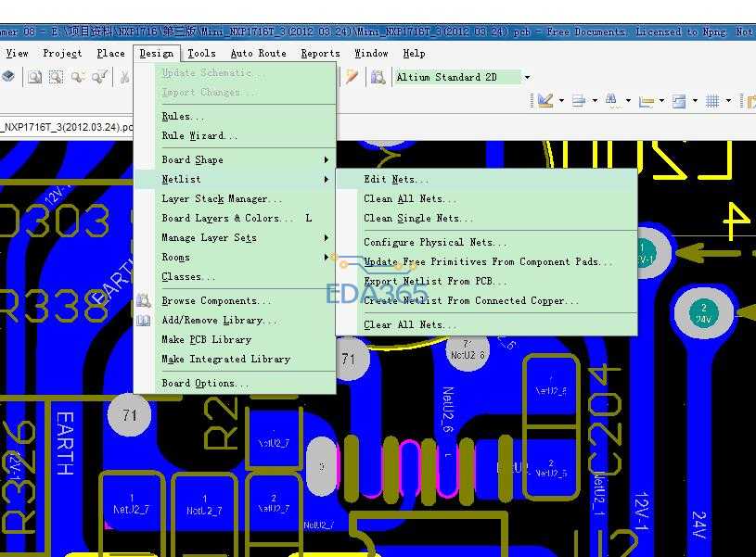Choose Edit Nets... in the Netlist submenu
Screen dimensions: 756x557
(x=486, y=179)
